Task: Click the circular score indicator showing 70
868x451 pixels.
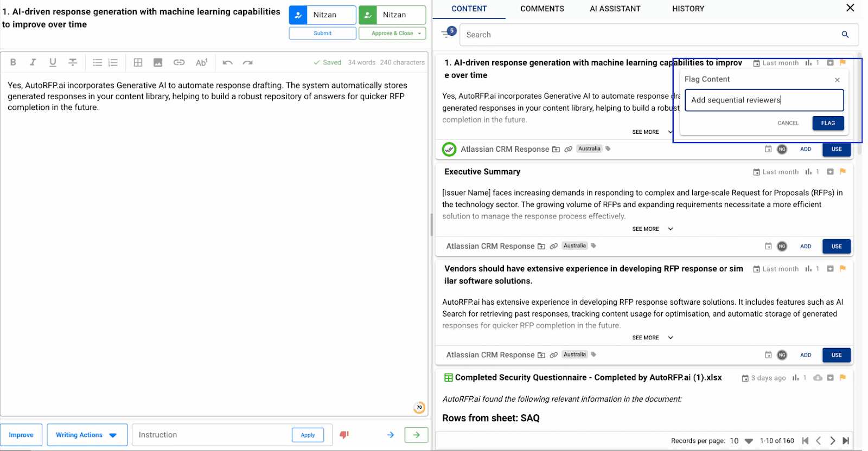Action: coord(419,407)
